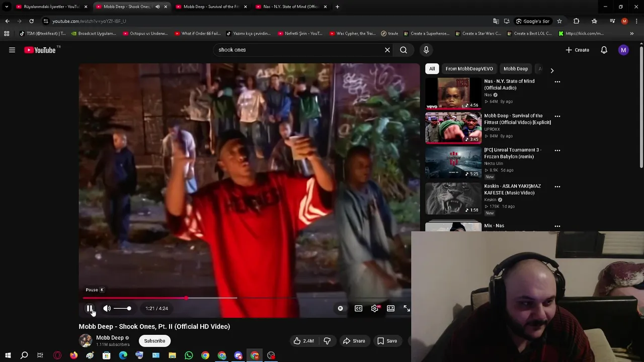Open Nas - N.Y. State of Mind thumbnail
Image resolution: width=644 pixels, height=362 pixels.
pos(453,94)
